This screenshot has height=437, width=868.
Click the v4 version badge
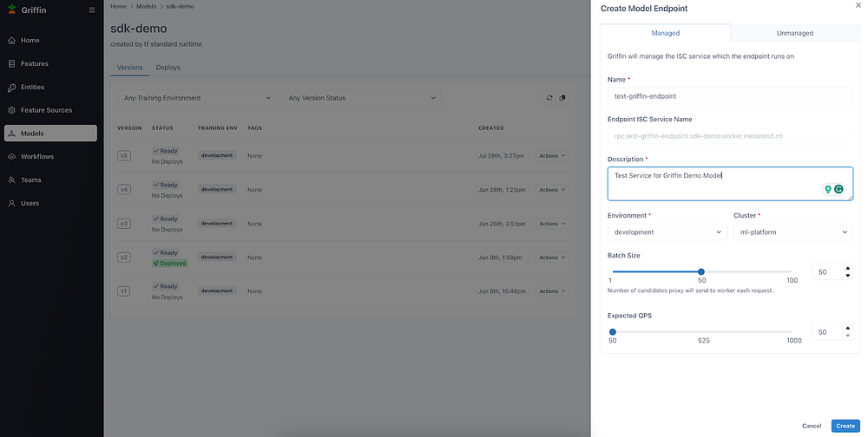pyautogui.click(x=123, y=190)
